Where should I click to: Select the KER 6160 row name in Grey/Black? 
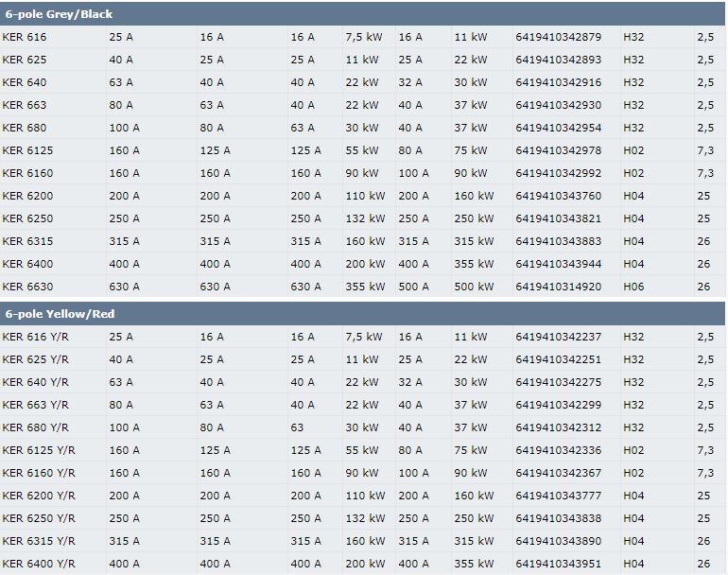[27, 173]
